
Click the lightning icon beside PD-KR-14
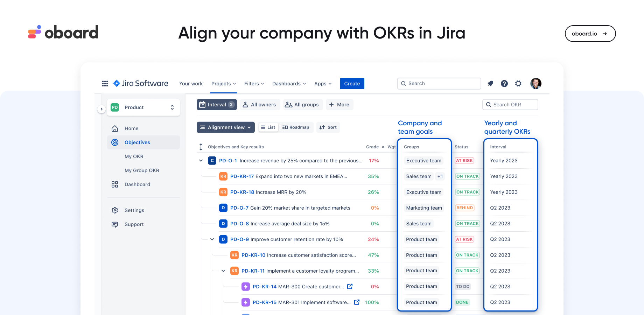[x=246, y=287]
